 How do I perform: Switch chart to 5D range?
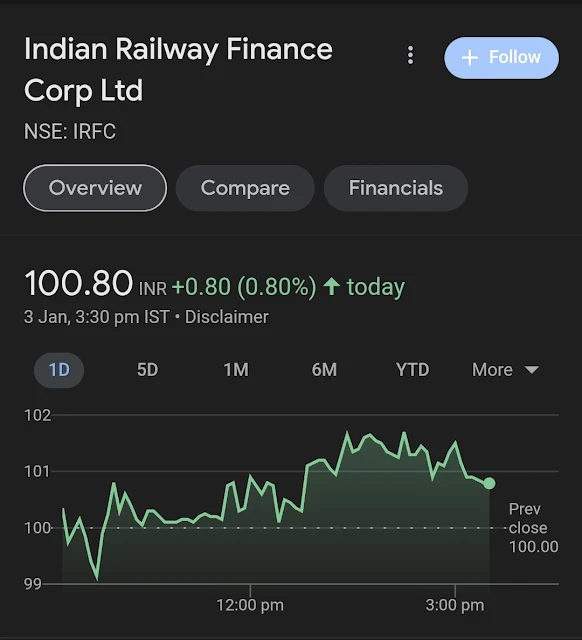coord(147,370)
